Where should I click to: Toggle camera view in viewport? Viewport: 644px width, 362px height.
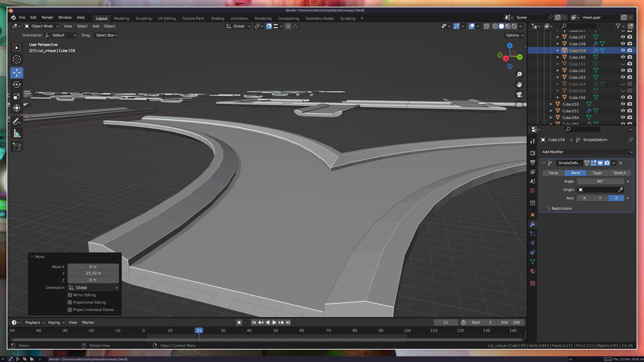pos(519,95)
